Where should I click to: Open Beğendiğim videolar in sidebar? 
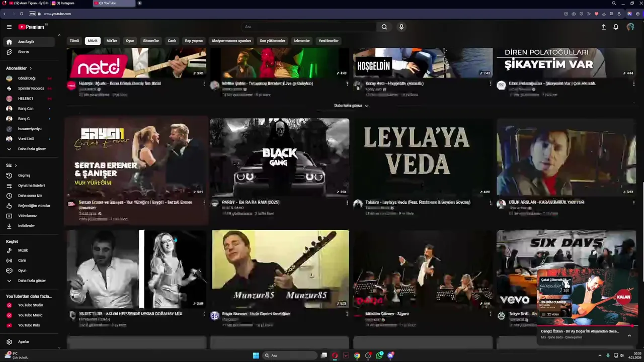point(29,206)
